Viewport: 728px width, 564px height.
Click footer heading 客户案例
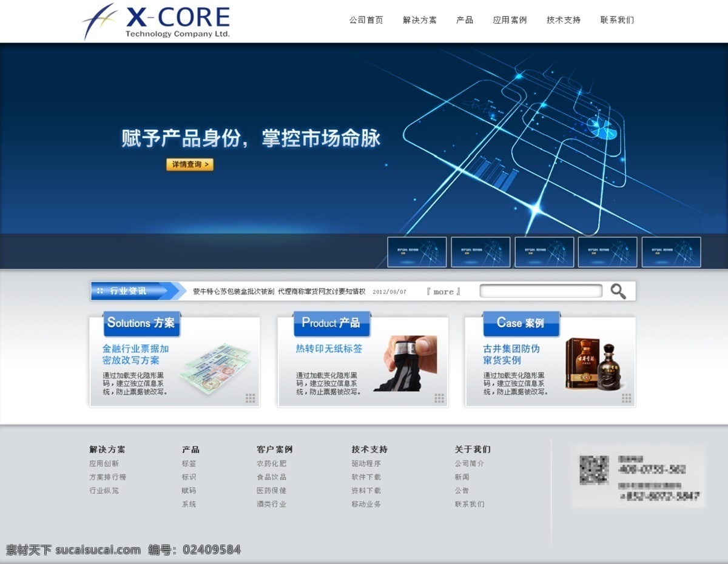(x=274, y=449)
